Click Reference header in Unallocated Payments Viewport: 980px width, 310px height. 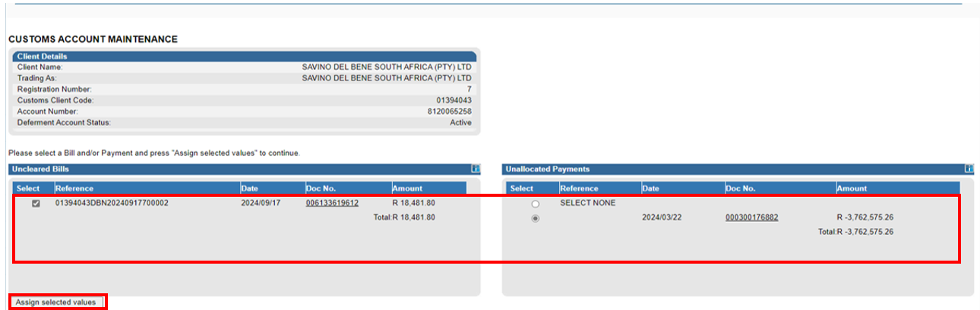pyautogui.click(x=579, y=188)
